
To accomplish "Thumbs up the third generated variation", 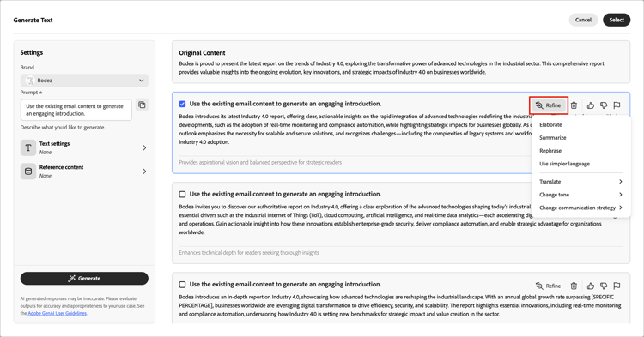I will click(591, 286).
